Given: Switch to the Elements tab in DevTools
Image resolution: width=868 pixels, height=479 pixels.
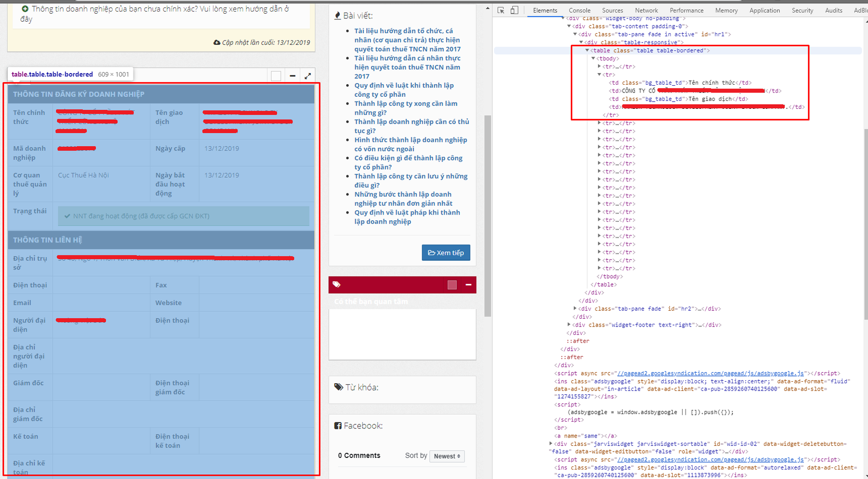Looking at the screenshot, I should tap(545, 11).
